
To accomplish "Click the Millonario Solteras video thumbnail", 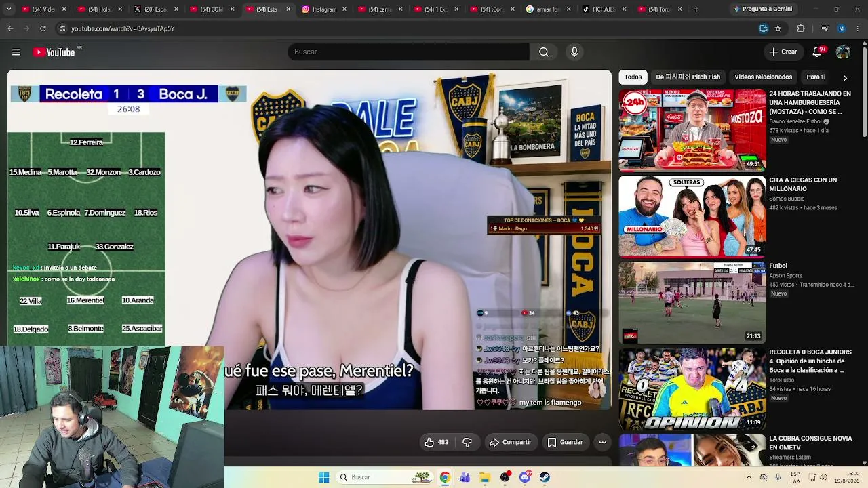I will (692, 216).
